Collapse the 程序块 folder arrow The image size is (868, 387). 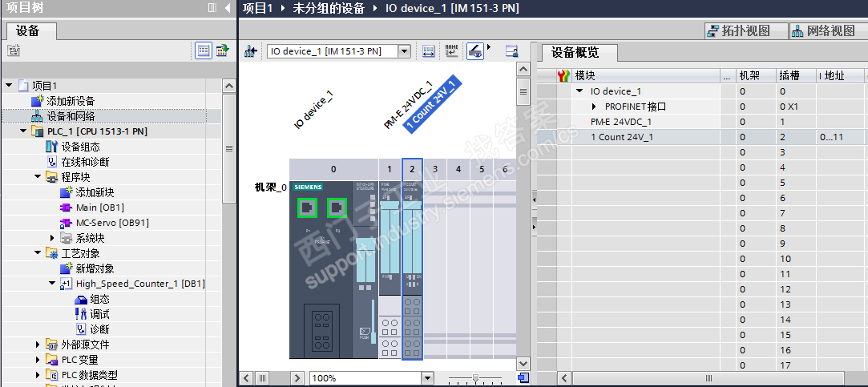(38, 177)
